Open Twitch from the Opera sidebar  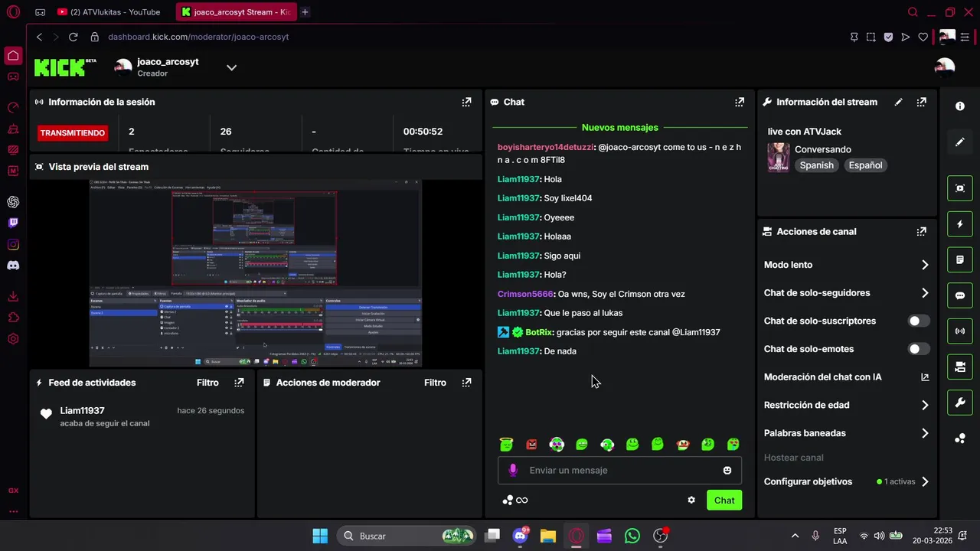pyautogui.click(x=13, y=223)
